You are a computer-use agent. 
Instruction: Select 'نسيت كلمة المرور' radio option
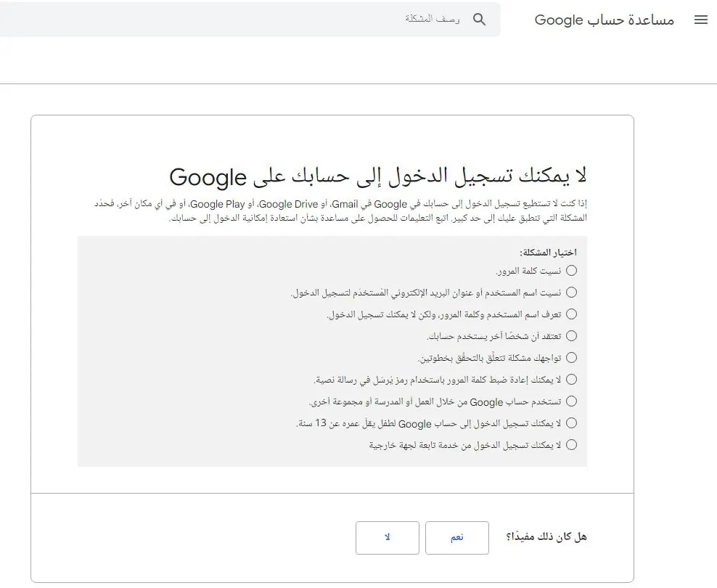point(571,271)
